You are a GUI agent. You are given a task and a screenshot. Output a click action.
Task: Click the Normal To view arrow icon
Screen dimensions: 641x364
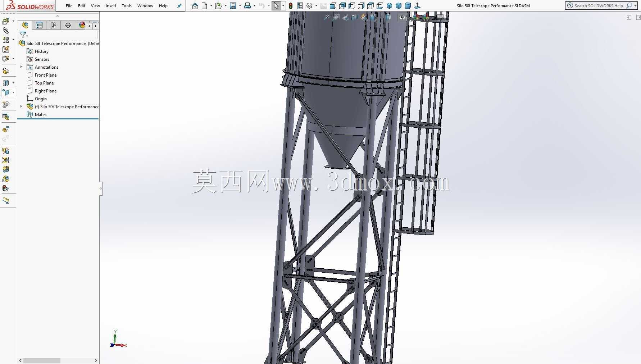pos(417,6)
